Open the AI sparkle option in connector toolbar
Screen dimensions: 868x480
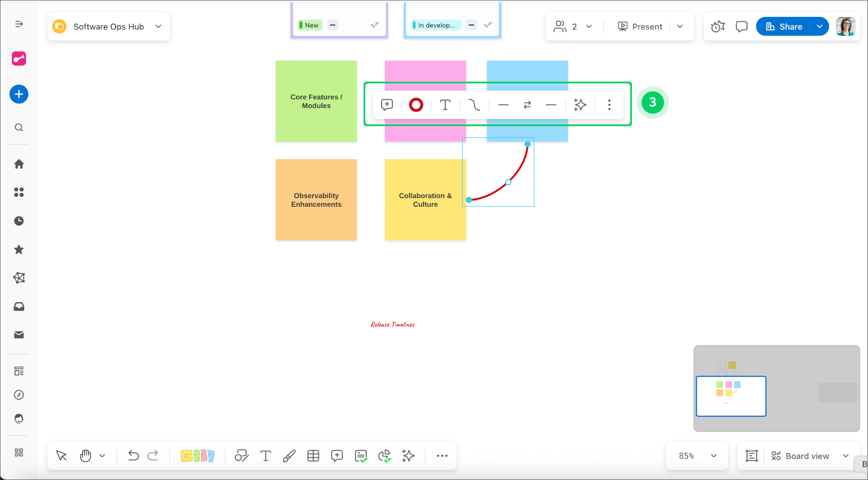(580, 105)
